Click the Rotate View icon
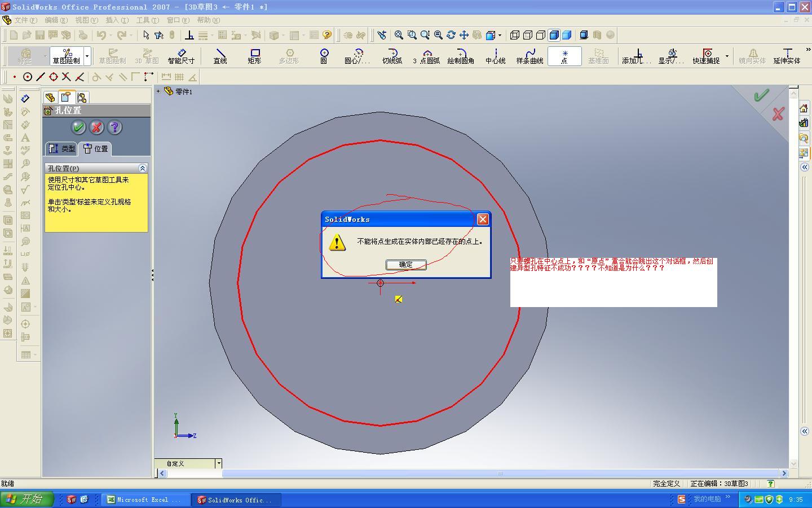812x508 pixels. (x=451, y=35)
